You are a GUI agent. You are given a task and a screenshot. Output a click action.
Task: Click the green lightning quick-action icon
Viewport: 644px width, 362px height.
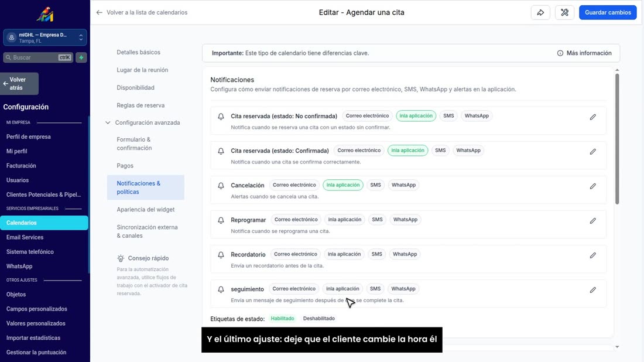(x=81, y=57)
